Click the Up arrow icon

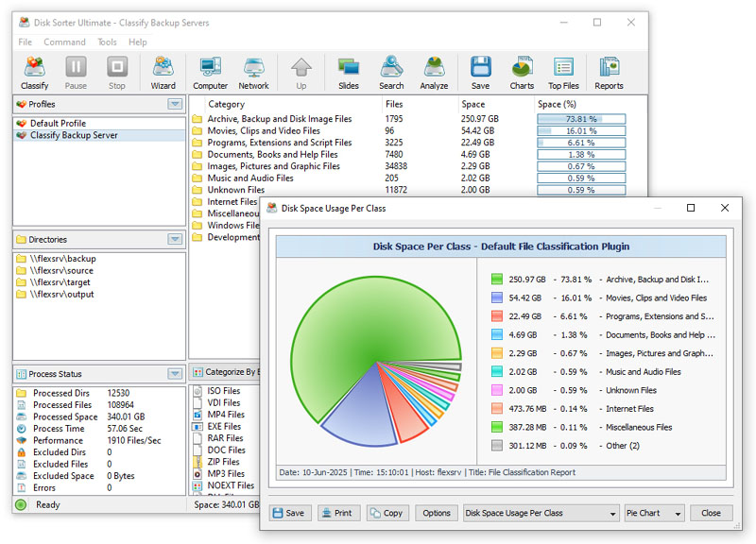pyautogui.click(x=301, y=66)
